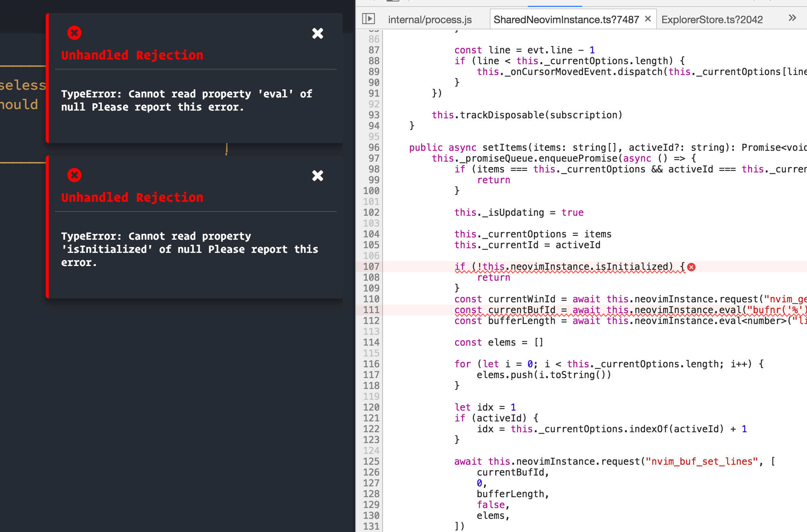Screen dimensions: 807x532
Task: Click line 125 gutter for nvim_buf_set_lines
Action: pyautogui.click(x=371, y=462)
